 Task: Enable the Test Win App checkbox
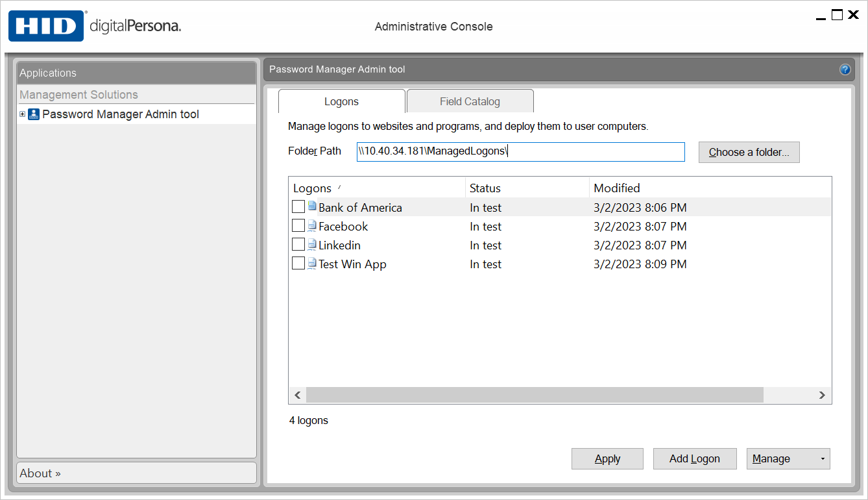tap(298, 264)
